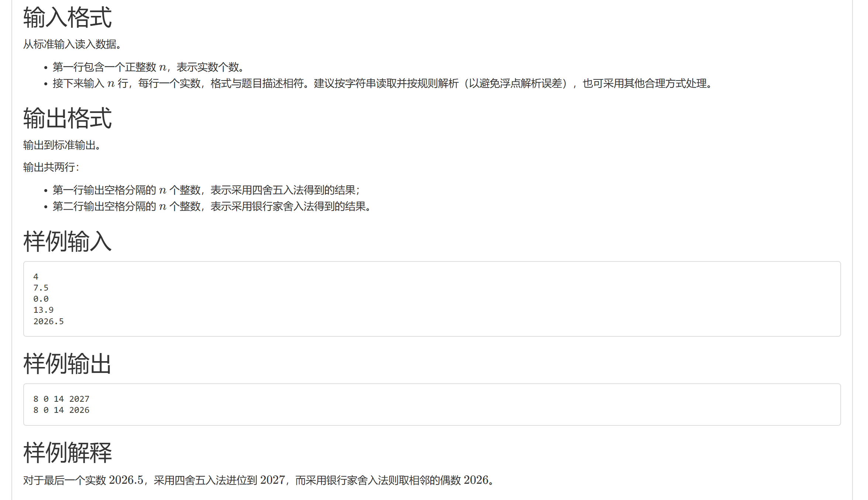Click the sample input value 7.5
The width and height of the screenshot is (868, 500).
(x=41, y=288)
